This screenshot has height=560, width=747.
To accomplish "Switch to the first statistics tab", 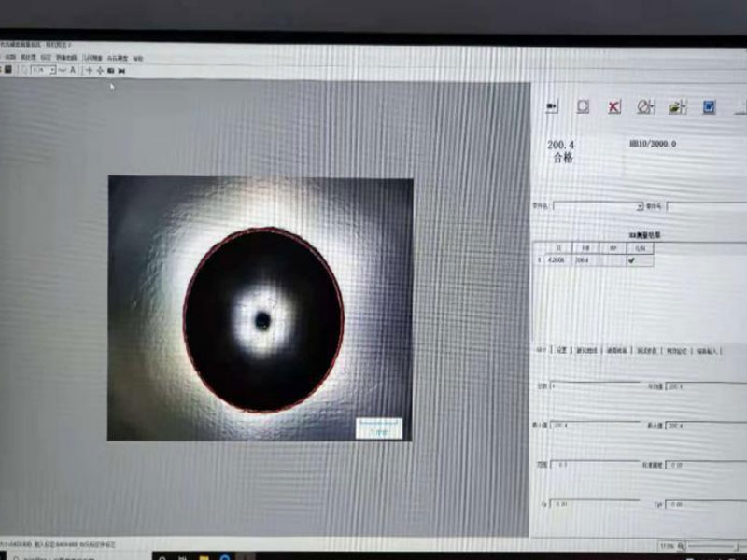I will point(542,349).
